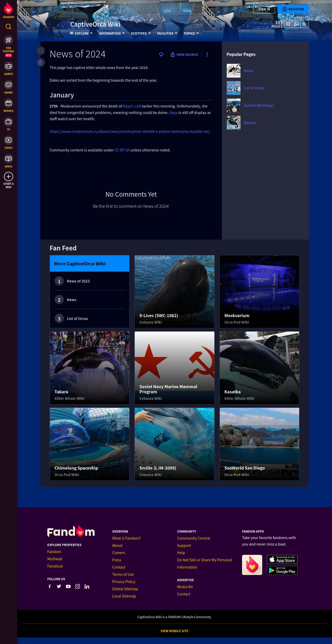332x644 pixels.
Task: Open the Terms of Use footer link
Action: coord(123,574)
